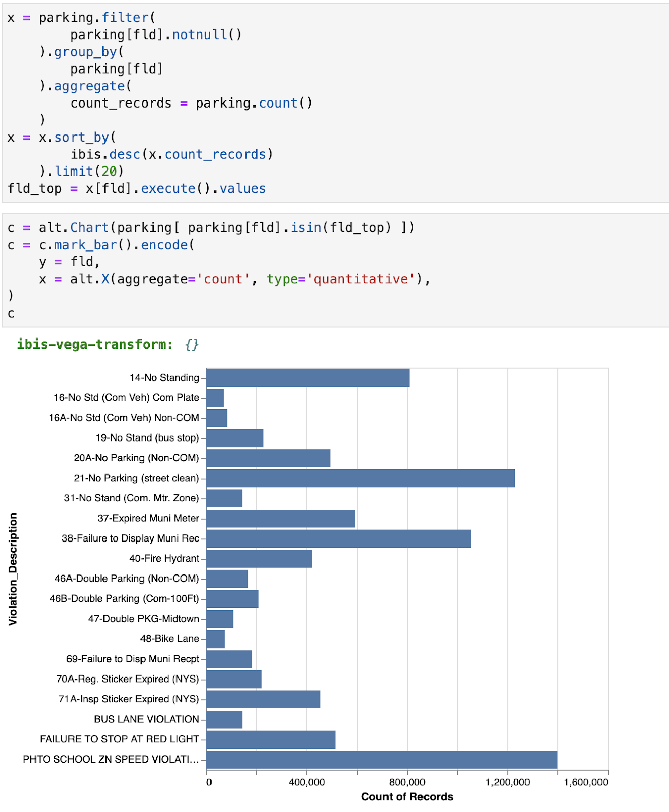The height and width of the screenshot is (812, 669).
Task: Click the 38-Failure to Display Muni Rec bar
Action: [338, 539]
